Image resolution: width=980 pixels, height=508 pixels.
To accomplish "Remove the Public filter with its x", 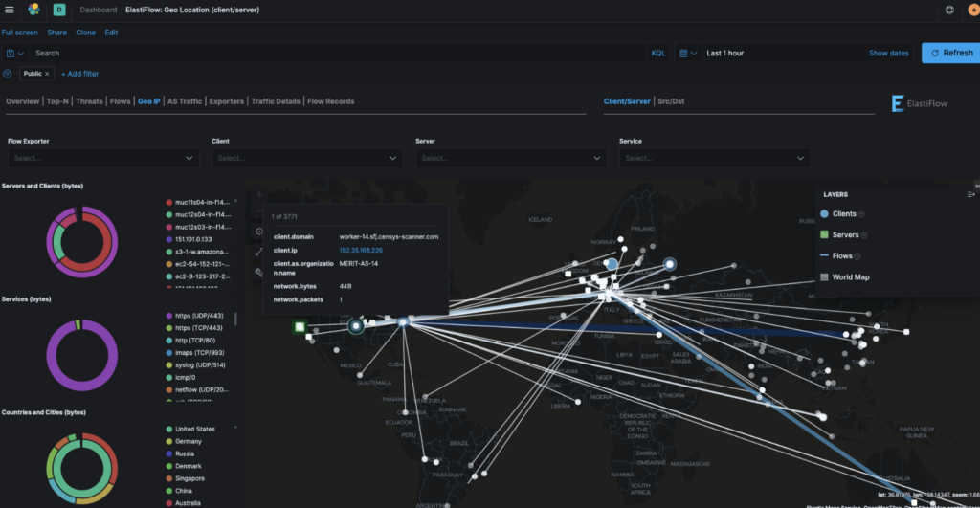I will pos(47,74).
